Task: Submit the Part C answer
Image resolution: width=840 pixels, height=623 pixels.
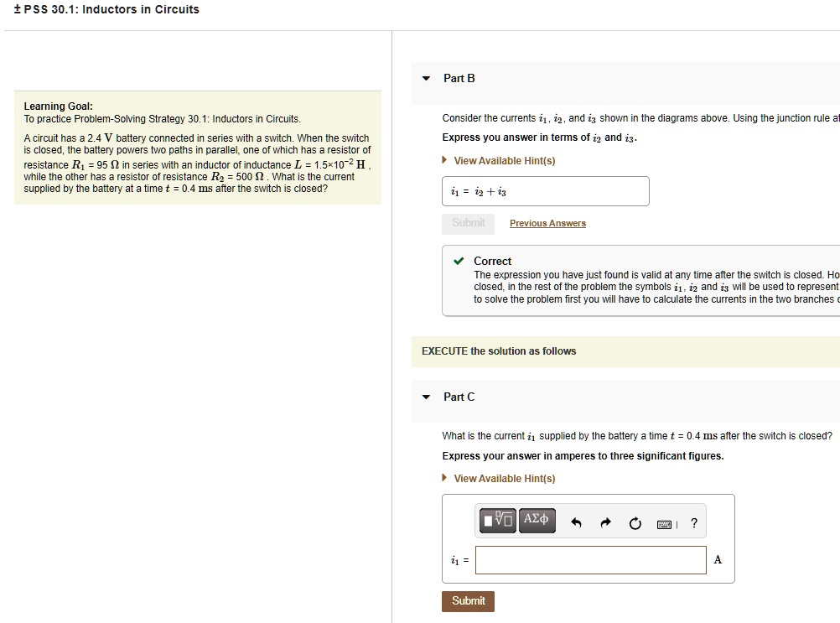Action: click(x=468, y=601)
